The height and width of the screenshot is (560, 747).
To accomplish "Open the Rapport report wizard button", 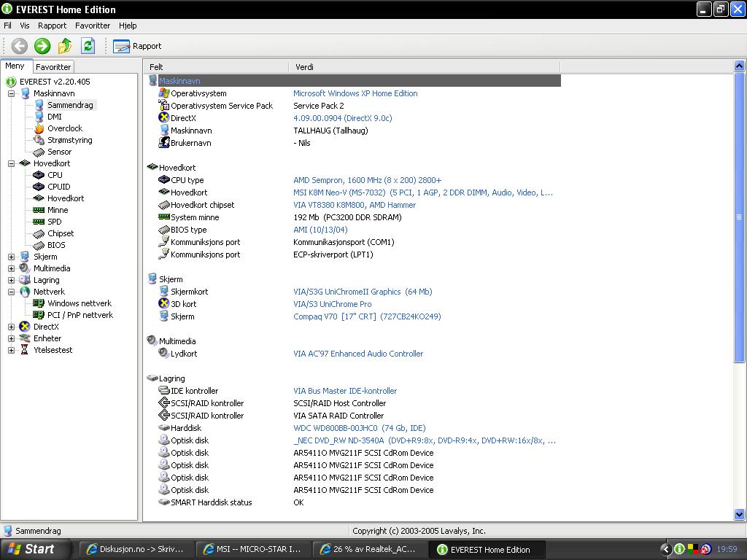I will (x=137, y=46).
